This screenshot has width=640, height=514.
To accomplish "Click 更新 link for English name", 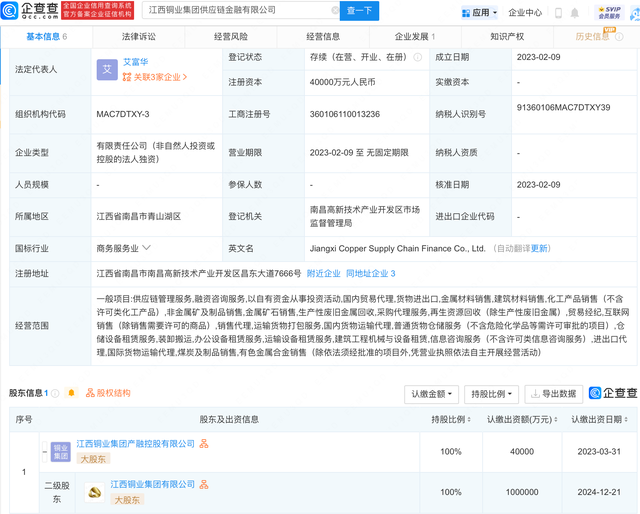I will click(539, 249).
